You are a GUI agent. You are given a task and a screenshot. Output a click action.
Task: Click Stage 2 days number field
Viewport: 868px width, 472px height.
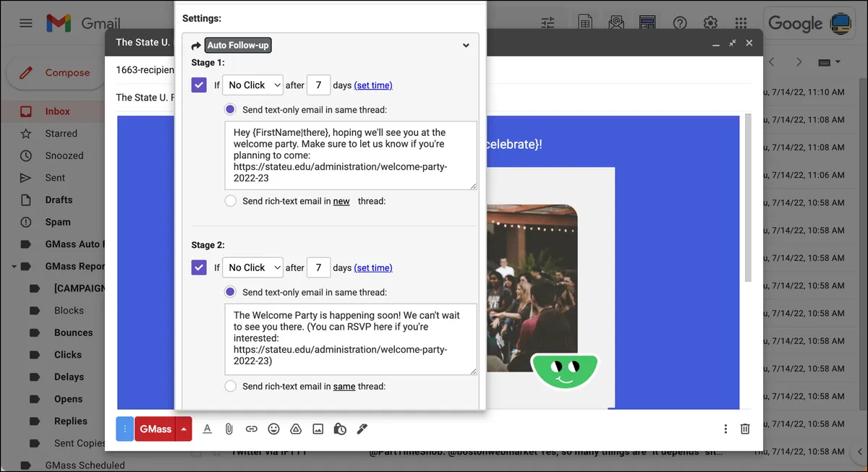[319, 267]
